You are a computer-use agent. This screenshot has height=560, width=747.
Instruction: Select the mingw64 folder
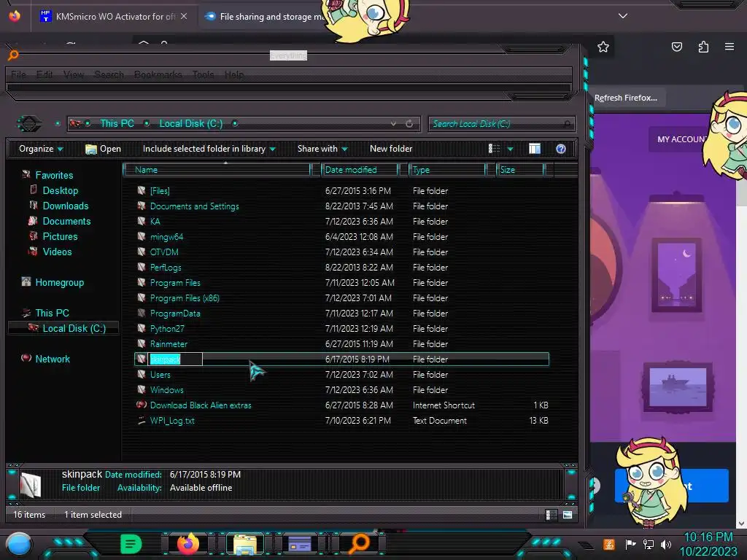[x=166, y=237]
